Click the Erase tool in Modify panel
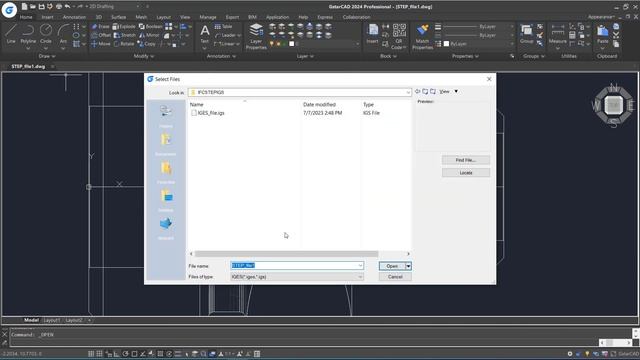This screenshot has height=360, width=640. click(x=100, y=27)
